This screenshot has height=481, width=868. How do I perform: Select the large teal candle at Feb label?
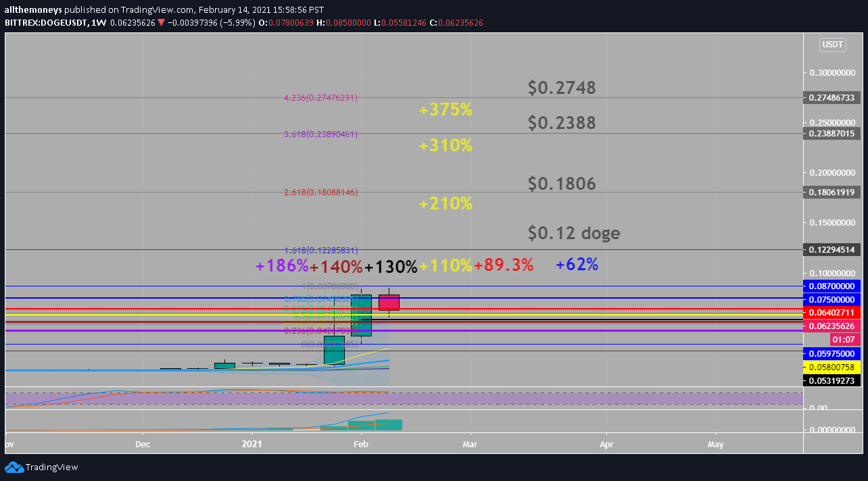coord(361,315)
